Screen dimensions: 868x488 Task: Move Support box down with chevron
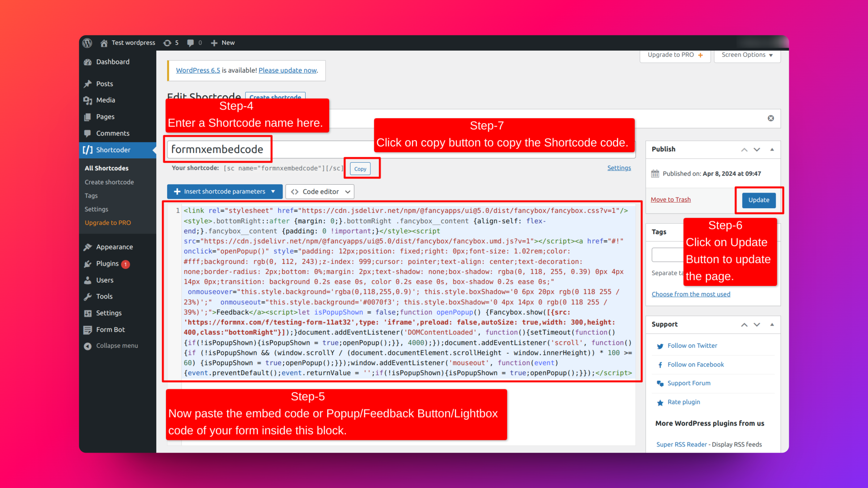tap(757, 324)
